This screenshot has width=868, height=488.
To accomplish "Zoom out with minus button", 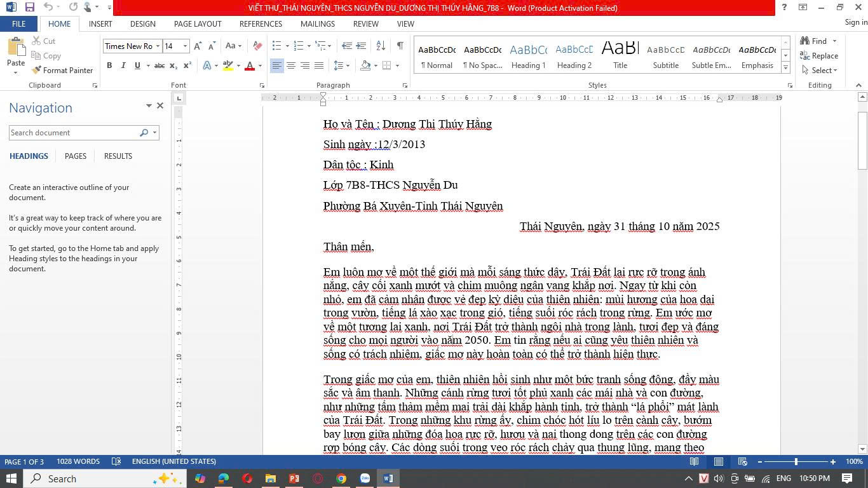I will pos(759,461).
